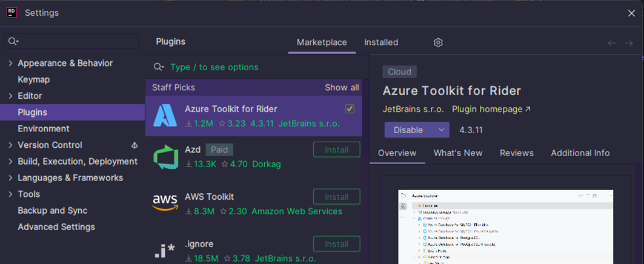Click the Paid tag on Azd
The width and height of the screenshot is (644, 264).
(x=219, y=150)
